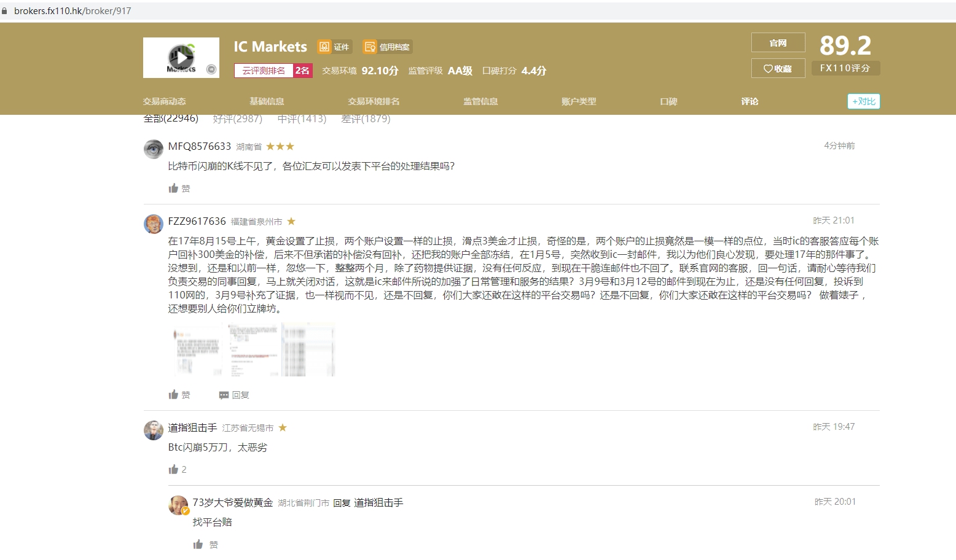The image size is (956, 560).
Task: Switch to the 口碑 tab
Action: coord(668,101)
